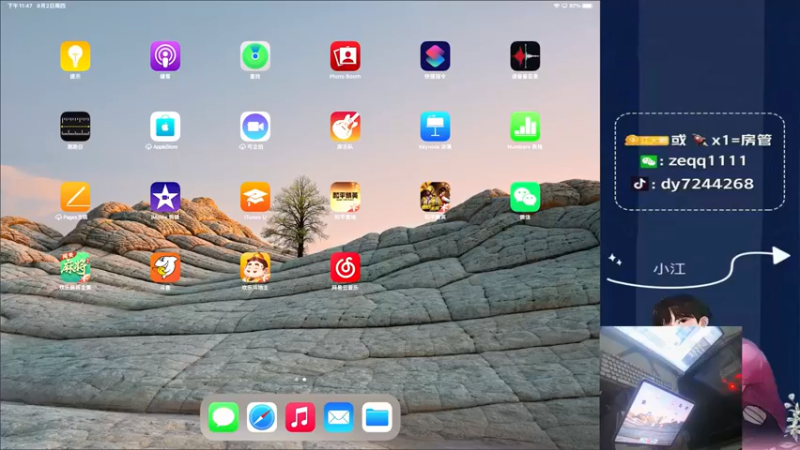Open the green Find My app
The image size is (800, 450).
pos(255,56)
